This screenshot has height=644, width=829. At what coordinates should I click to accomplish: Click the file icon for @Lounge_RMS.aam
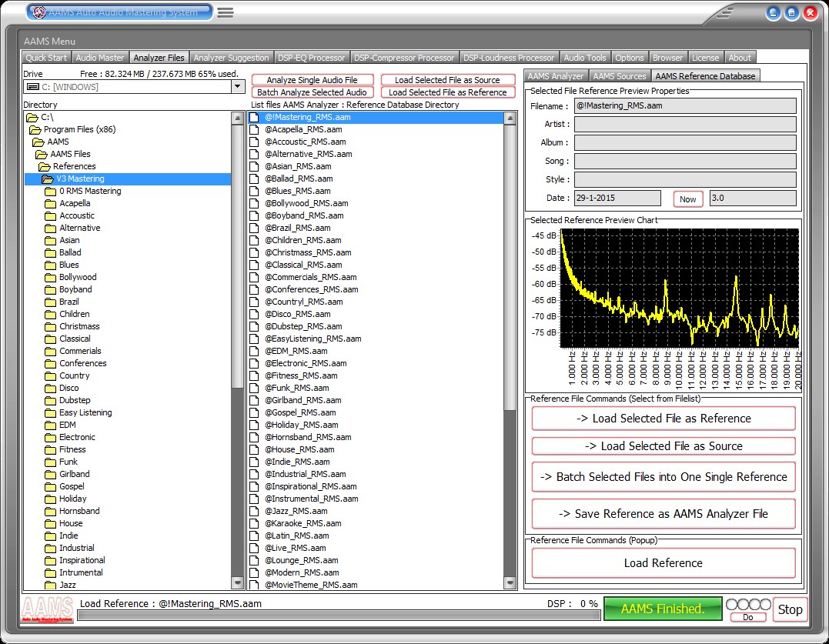pyautogui.click(x=254, y=560)
